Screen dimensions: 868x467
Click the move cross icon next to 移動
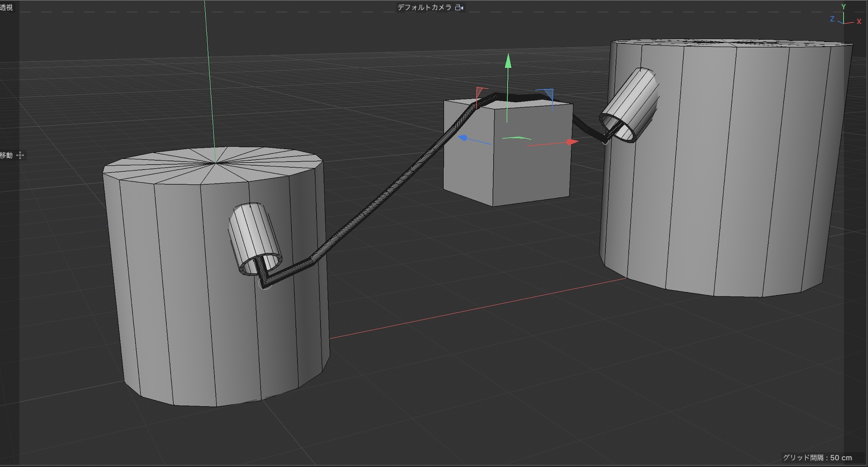click(x=20, y=155)
